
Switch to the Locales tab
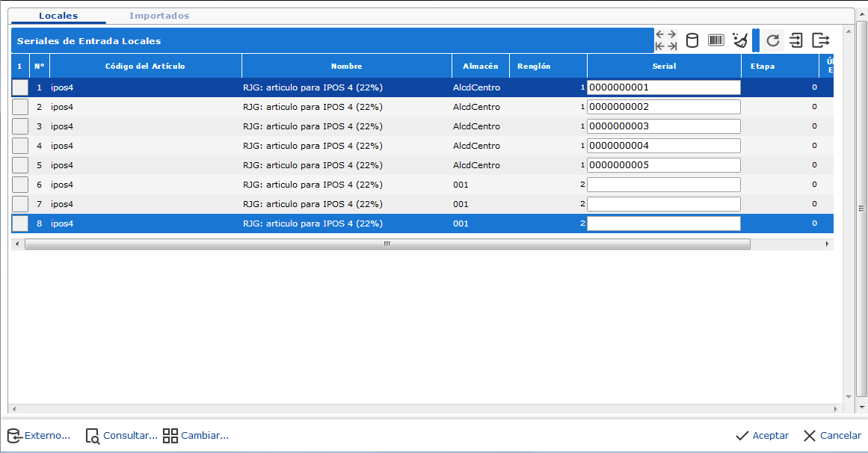coord(58,16)
